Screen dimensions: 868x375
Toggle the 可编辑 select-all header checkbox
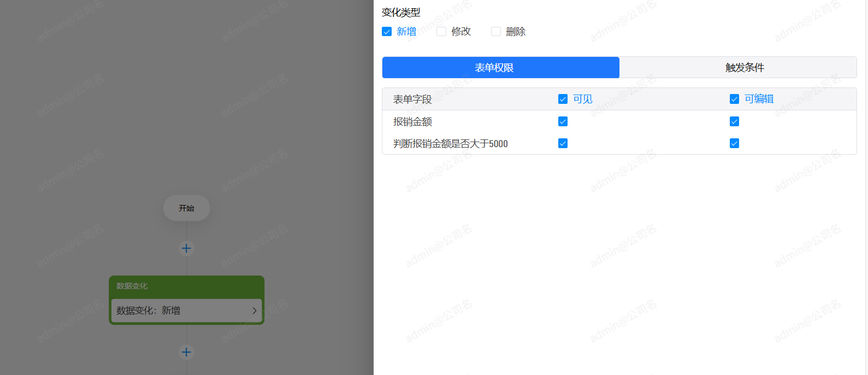(x=734, y=99)
